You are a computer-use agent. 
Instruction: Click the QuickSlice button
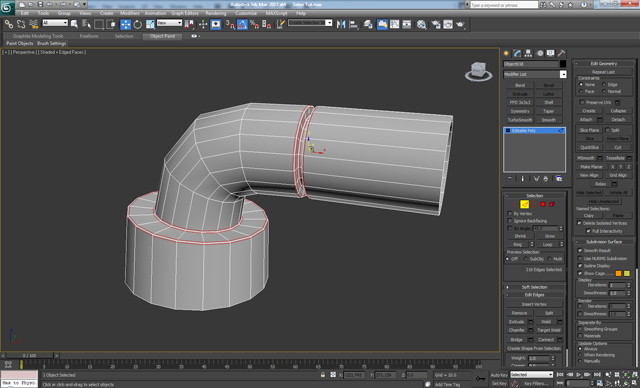click(x=589, y=147)
